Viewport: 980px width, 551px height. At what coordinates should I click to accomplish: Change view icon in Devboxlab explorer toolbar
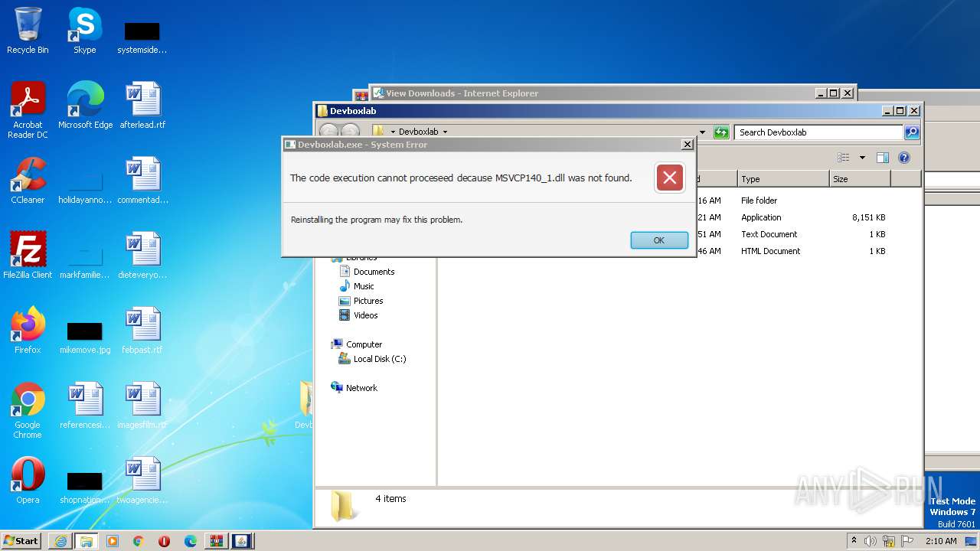tap(843, 158)
